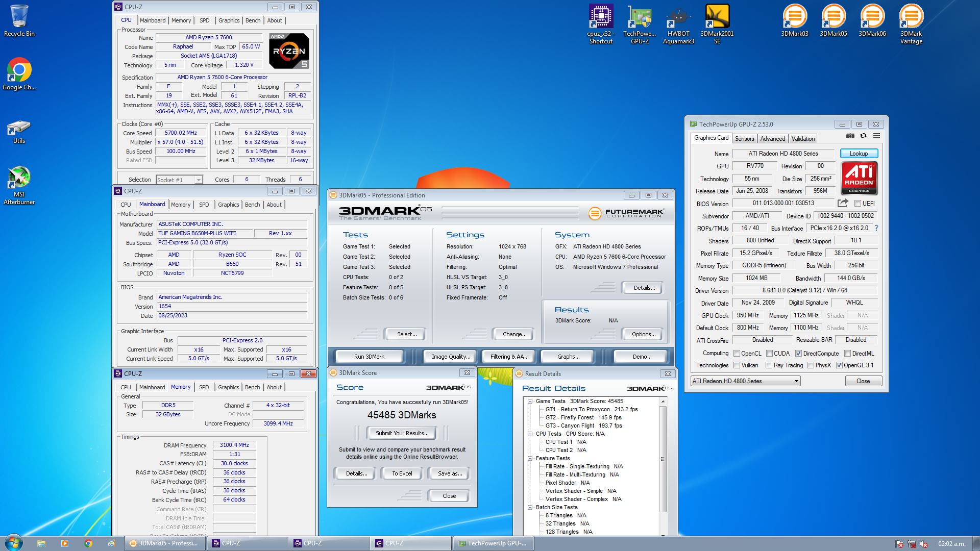Click the To Excel button

click(402, 473)
